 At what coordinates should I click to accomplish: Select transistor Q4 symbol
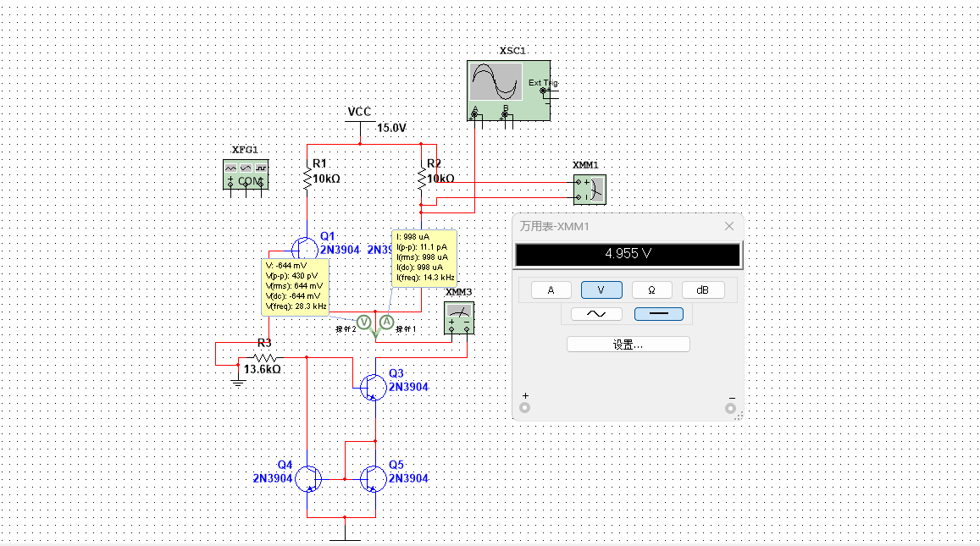(x=309, y=479)
